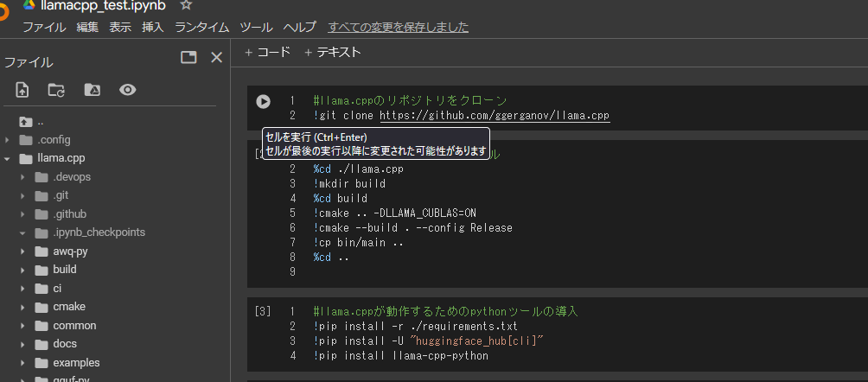Click the リポジトリをクローン comment line
This screenshot has width=868, height=382.
tap(410, 101)
